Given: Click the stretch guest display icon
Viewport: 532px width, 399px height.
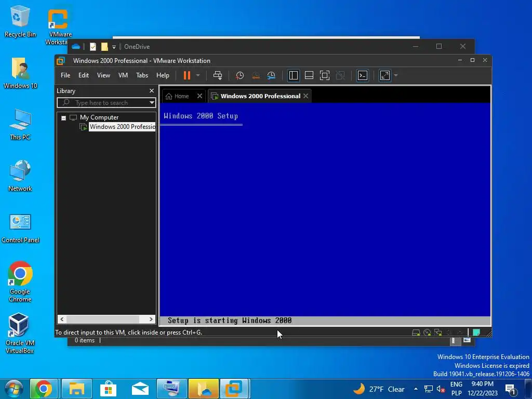Looking at the screenshot, I should pos(385,75).
